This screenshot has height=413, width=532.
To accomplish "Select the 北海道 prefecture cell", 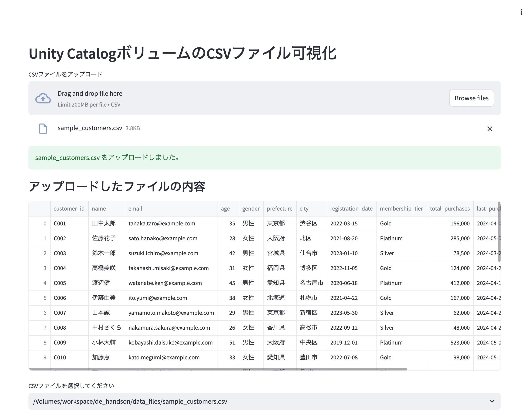I will (x=280, y=298).
